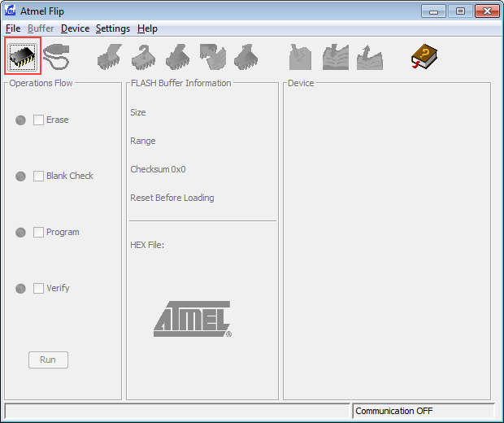Screen dimensions: 504x423
Task: Click the Run button
Action: (x=48, y=360)
